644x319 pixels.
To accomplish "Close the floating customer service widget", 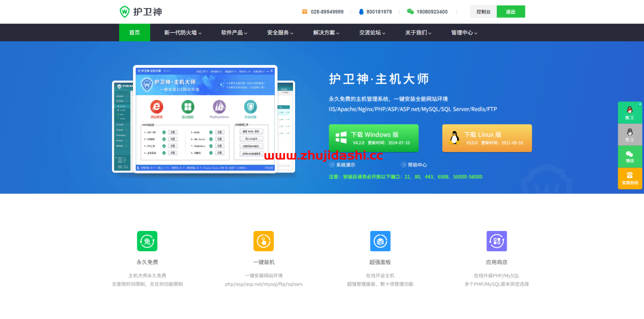I will pyautogui.click(x=640, y=104).
